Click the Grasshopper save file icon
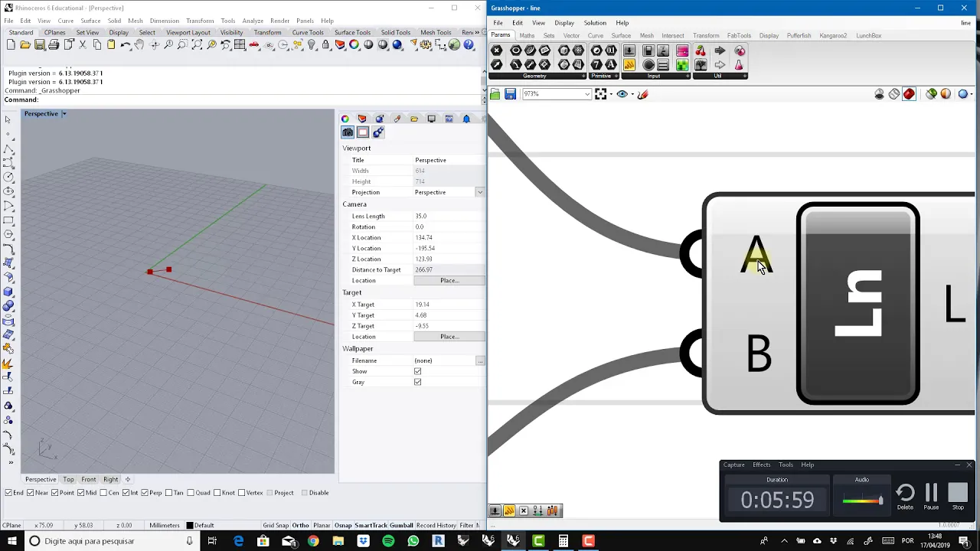This screenshot has height=551, width=980. [x=510, y=94]
